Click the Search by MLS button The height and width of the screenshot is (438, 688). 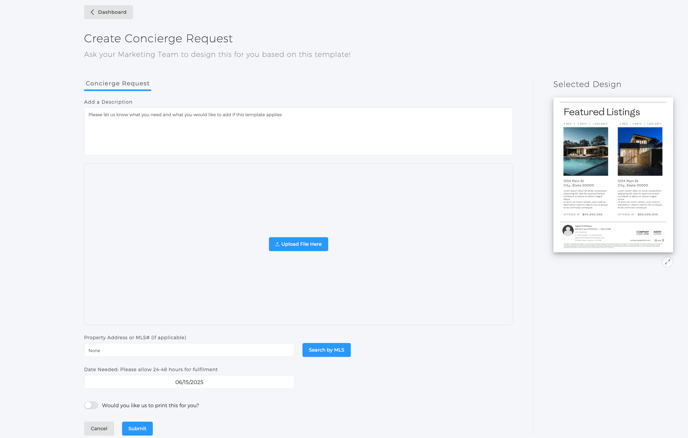pyautogui.click(x=326, y=350)
